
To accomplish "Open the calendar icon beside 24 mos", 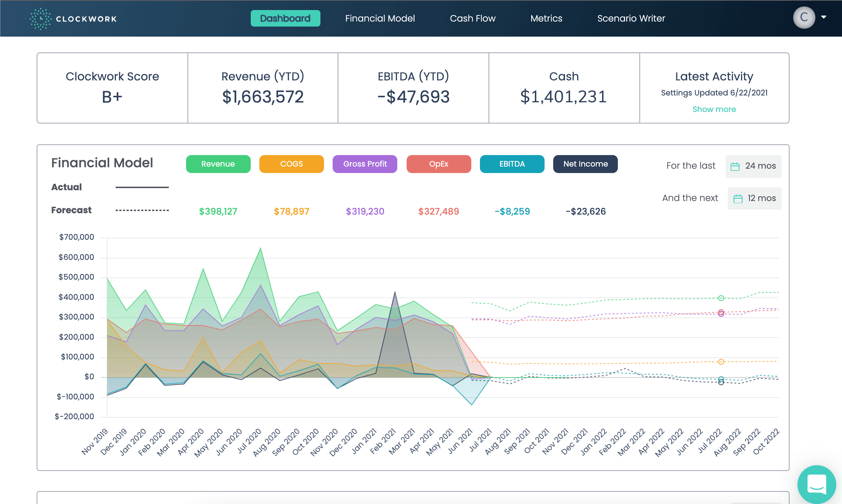I will click(x=735, y=166).
